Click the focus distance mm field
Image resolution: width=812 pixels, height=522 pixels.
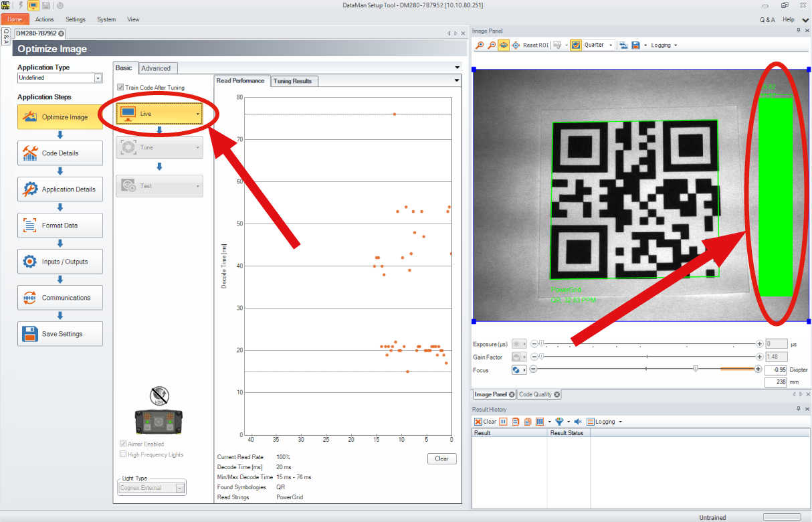coord(777,382)
